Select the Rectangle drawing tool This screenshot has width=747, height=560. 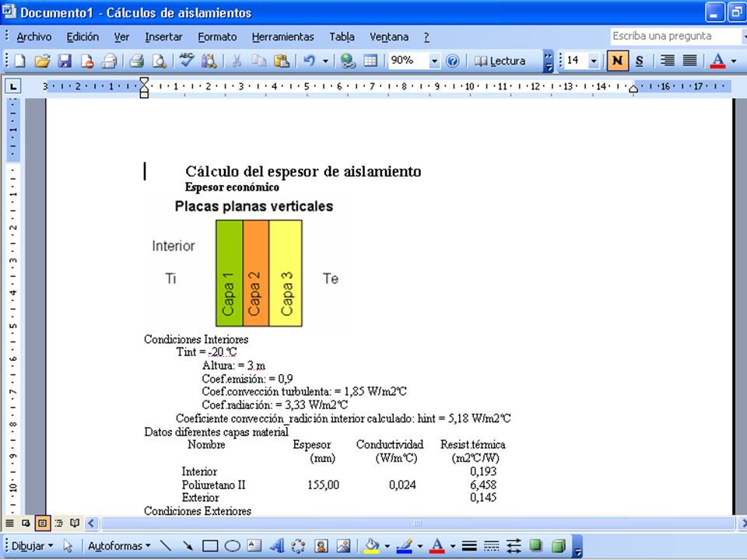(x=210, y=546)
